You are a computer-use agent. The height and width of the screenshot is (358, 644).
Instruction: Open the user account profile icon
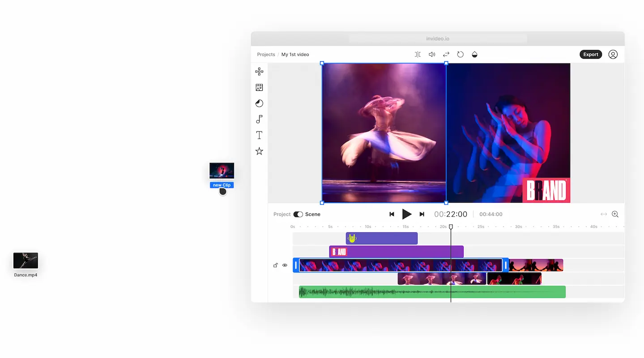pyautogui.click(x=613, y=55)
